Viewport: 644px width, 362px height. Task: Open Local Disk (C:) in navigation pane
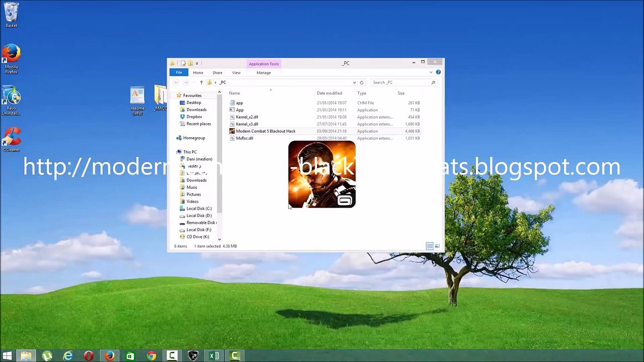click(x=199, y=209)
